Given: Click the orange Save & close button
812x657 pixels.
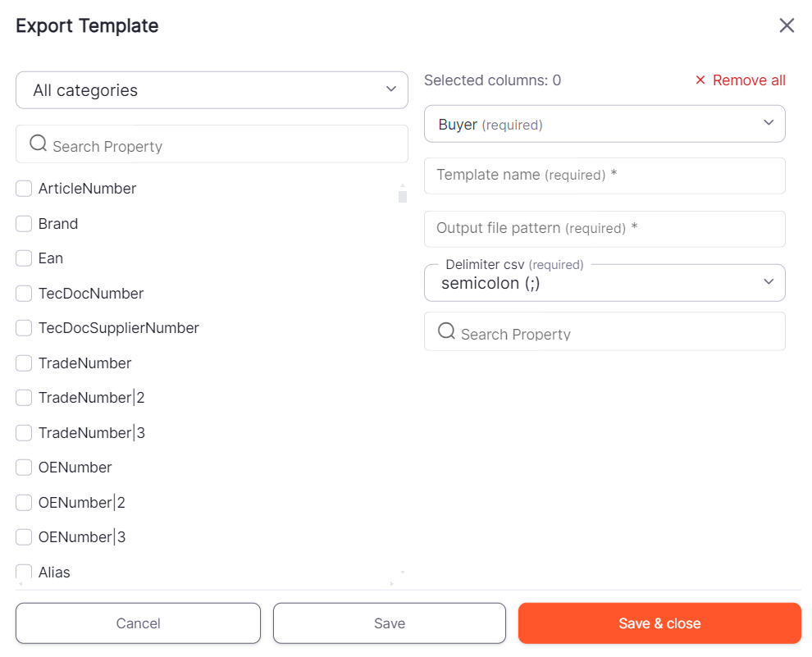Looking at the screenshot, I should 659,623.
